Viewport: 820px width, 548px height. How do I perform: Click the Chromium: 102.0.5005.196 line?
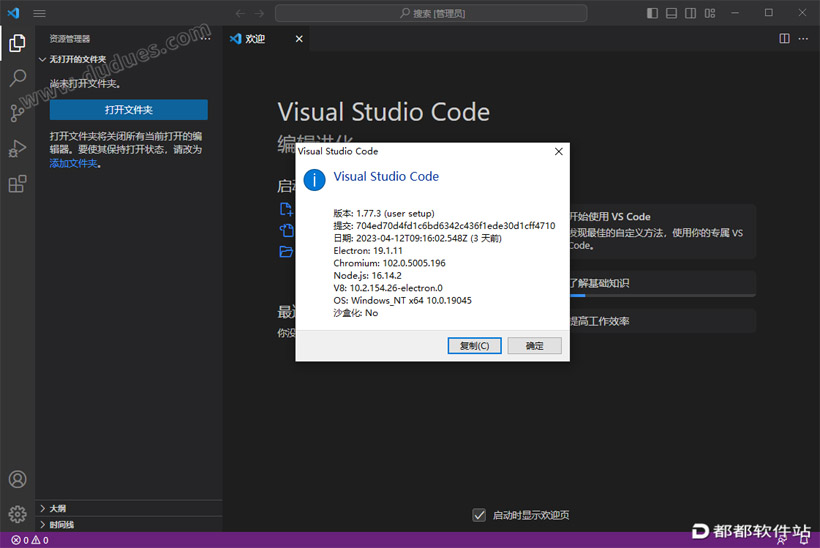point(390,263)
